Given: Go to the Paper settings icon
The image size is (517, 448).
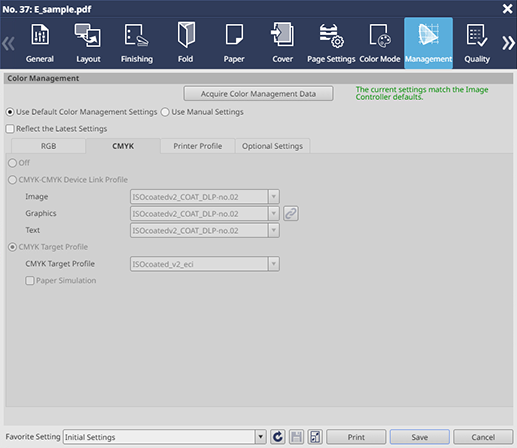Looking at the screenshot, I should (x=234, y=43).
